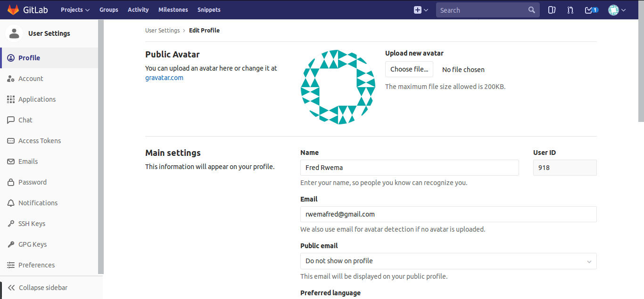Open the Projects menu
This screenshot has height=299, width=644.
(x=74, y=9)
